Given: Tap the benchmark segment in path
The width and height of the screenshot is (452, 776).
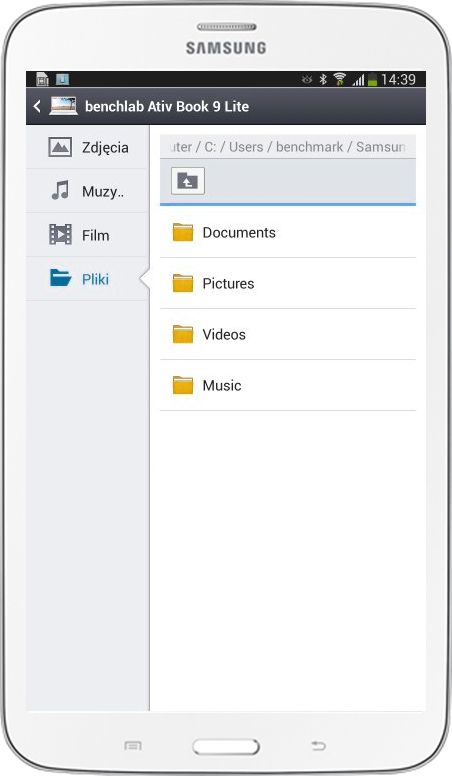Looking at the screenshot, I should coord(309,147).
